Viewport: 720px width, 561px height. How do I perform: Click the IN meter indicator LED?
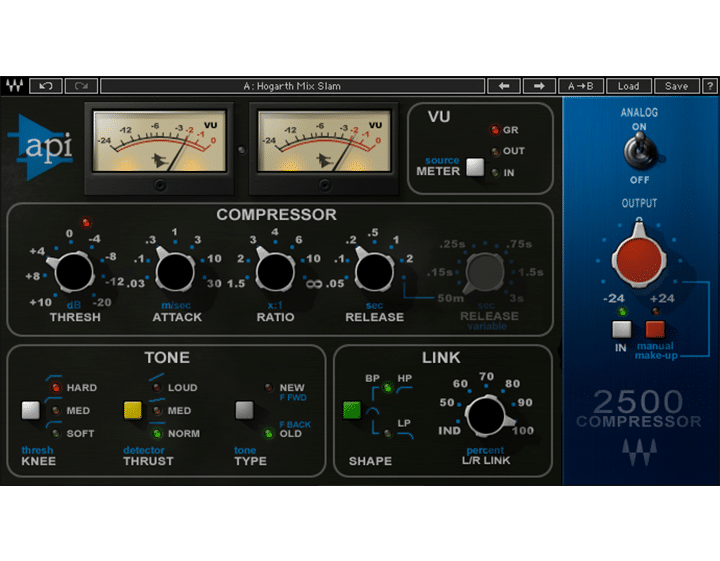(495, 173)
